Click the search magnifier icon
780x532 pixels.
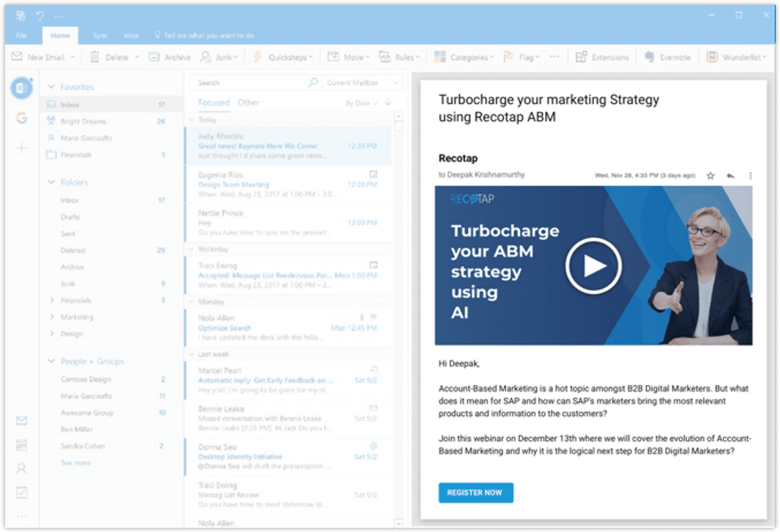tap(313, 82)
